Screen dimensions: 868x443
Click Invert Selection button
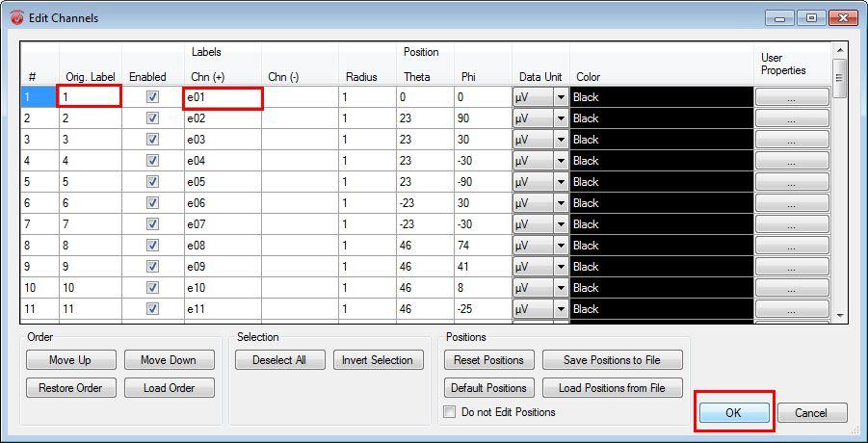[378, 360]
